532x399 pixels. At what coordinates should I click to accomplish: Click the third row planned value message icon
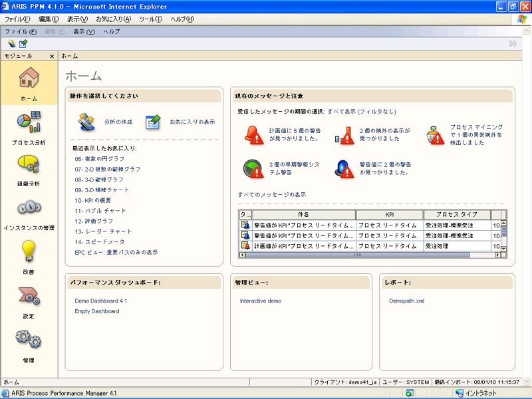pos(245,245)
